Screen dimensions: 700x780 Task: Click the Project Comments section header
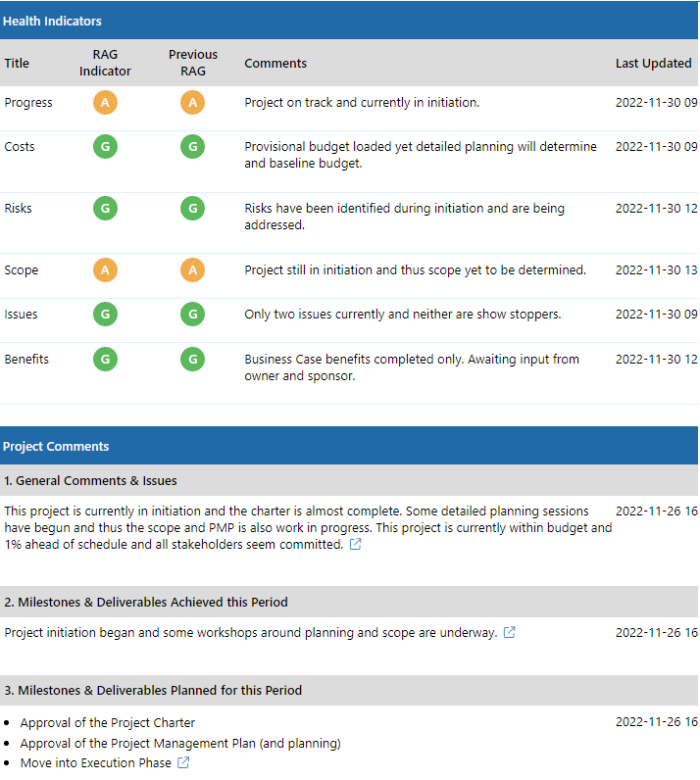tap(349, 446)
